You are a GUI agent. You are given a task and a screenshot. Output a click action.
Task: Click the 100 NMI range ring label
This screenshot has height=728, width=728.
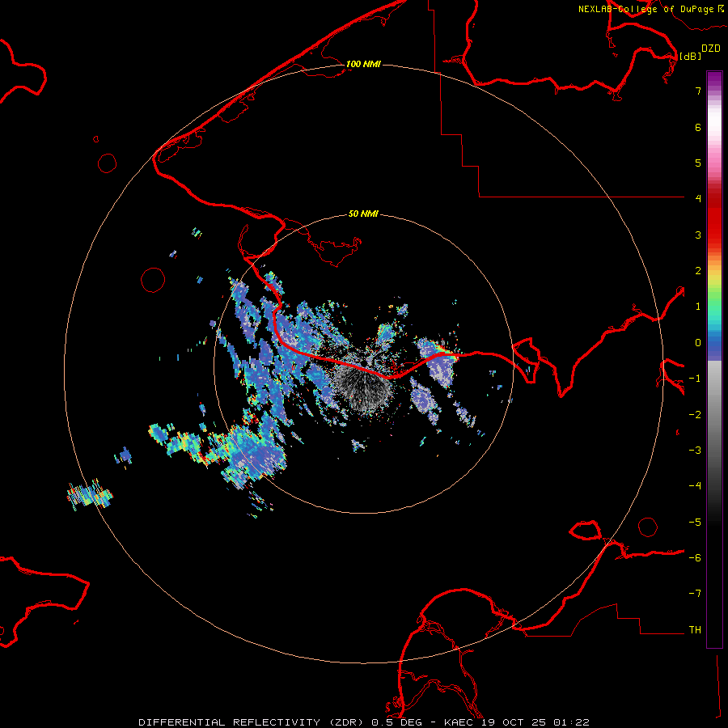tap(363, 64)
